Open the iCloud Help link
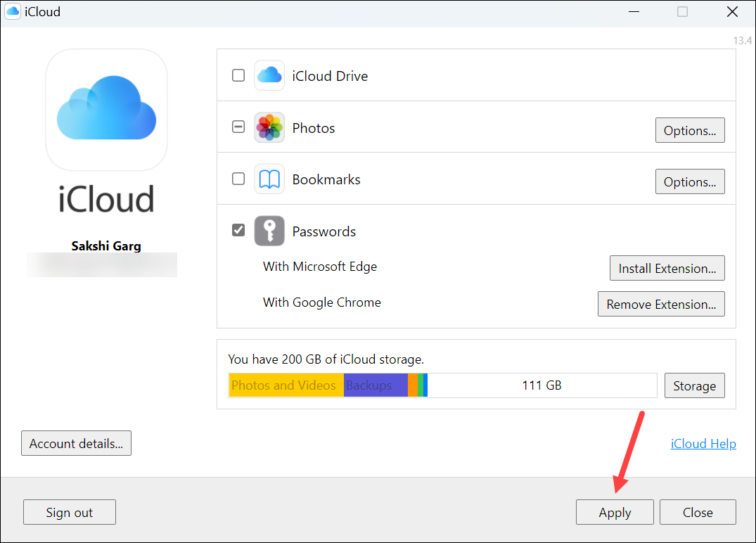The width and height of the screenshot is (756, 543). click(703, 444)
